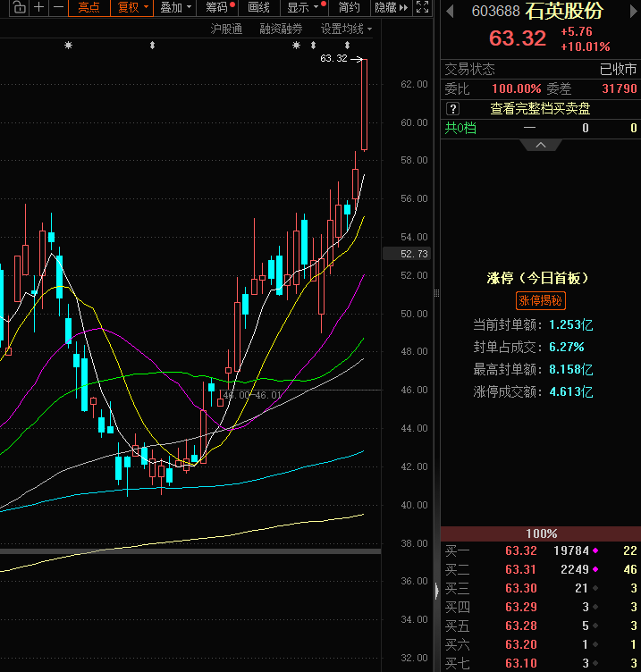Switch to 简约 simple mode

click(x=349, y=8)
